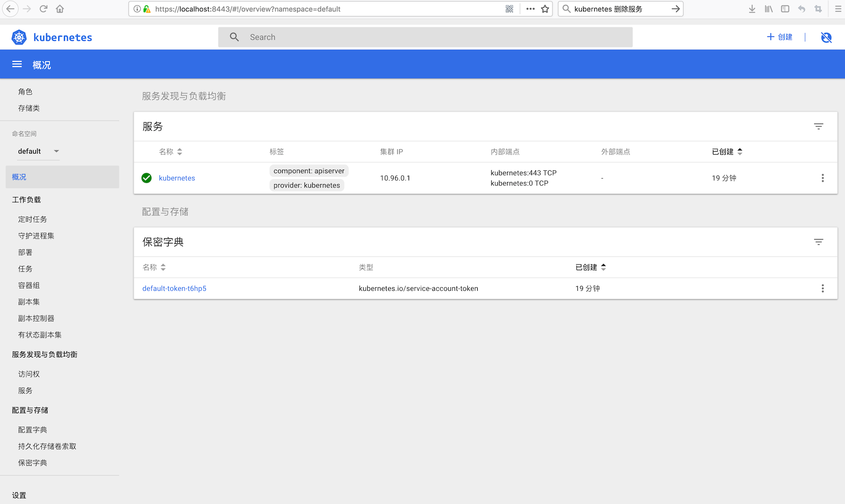Click the search go arrow in browser search box
Image resolution: width=845 pixels, height=504 pixels.
pyautogui.click(x=675, y=9)
